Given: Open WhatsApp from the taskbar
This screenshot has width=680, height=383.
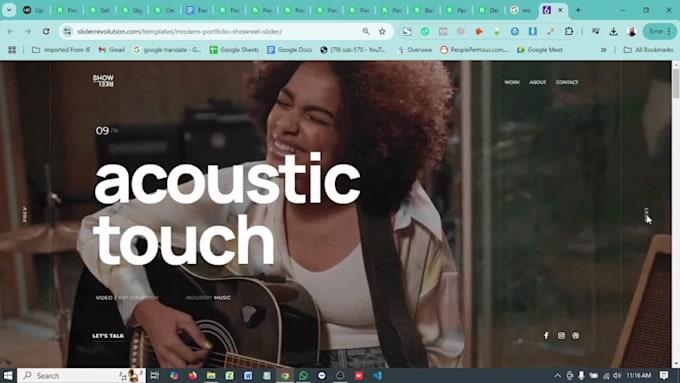Looking at the screenshot, I should point(303,375).
